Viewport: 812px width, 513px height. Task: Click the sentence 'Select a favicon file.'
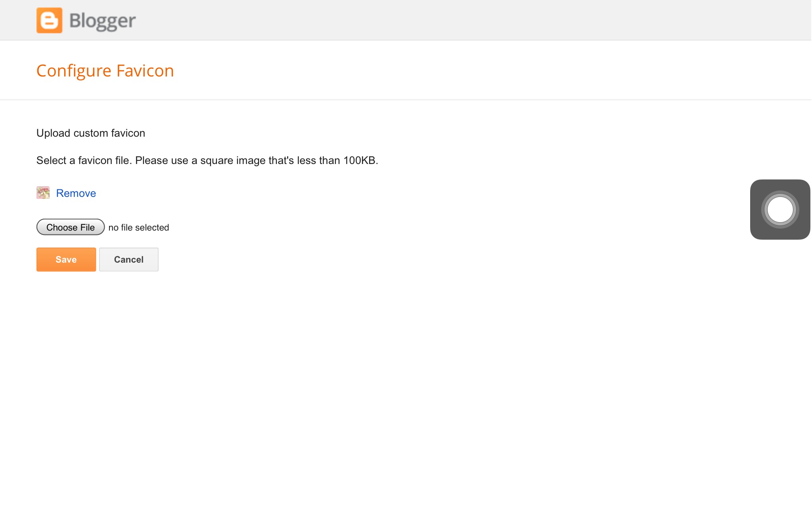coord(84,160)
